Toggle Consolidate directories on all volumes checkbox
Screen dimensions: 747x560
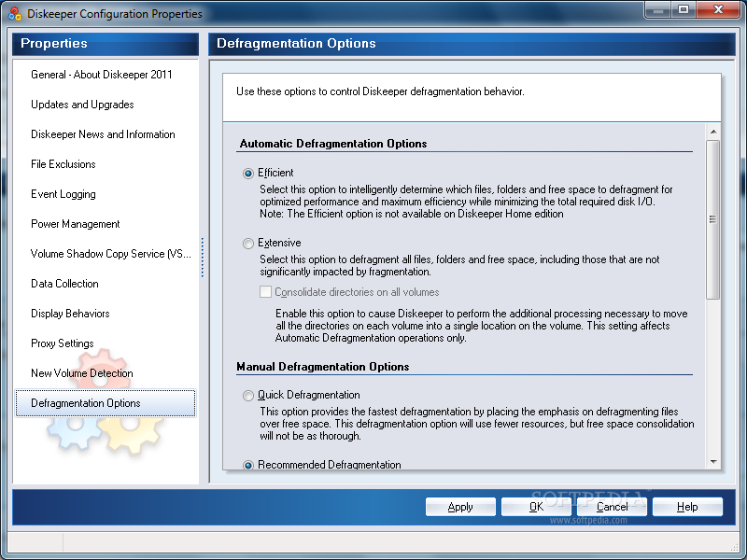265,291
